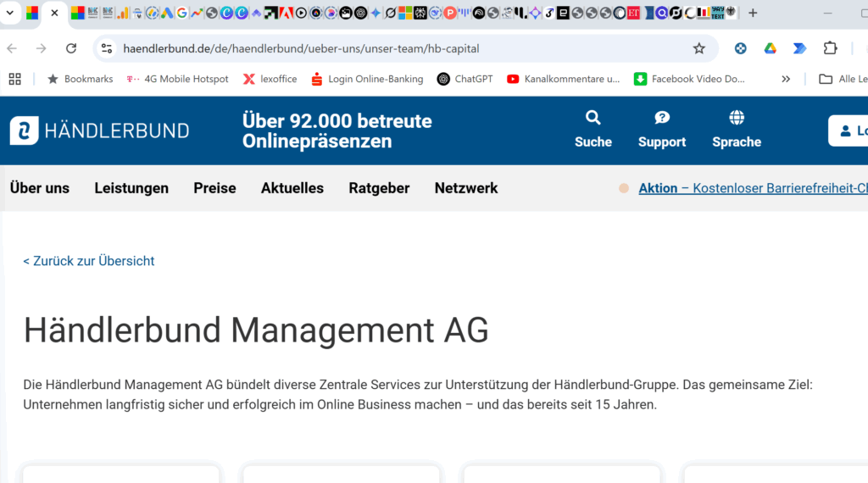Open the Aktuelles menu
The width and height of the screenshot is (868, 483).
tap(292, 188)
